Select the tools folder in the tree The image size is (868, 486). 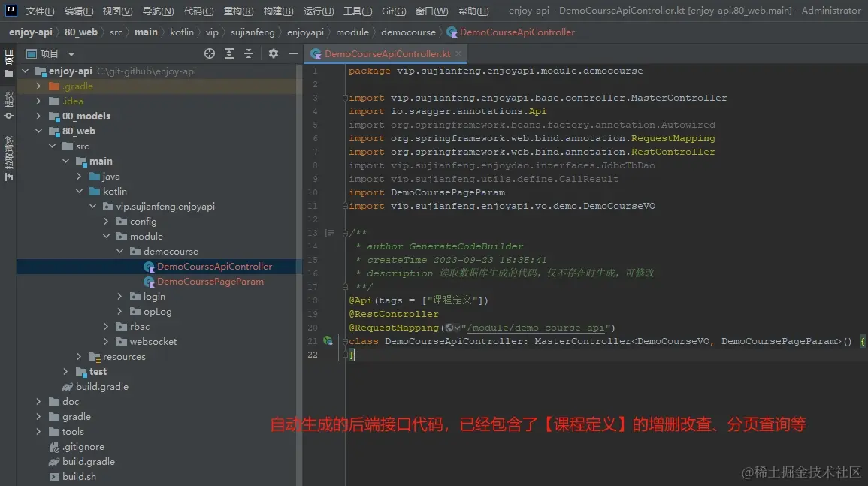point(73,432)
